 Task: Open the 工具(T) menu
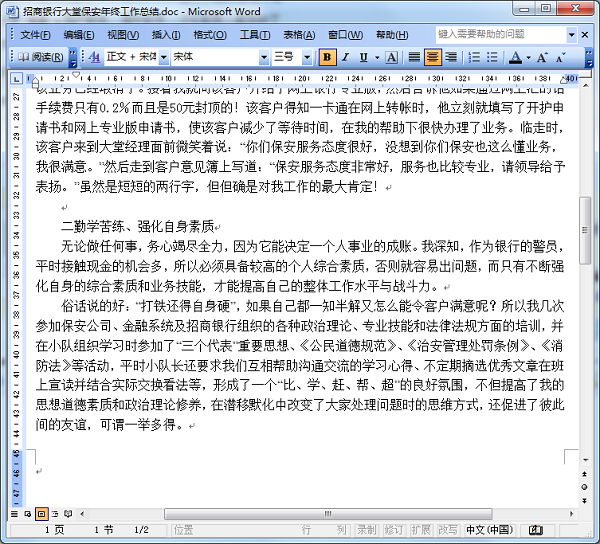point(255,35)
